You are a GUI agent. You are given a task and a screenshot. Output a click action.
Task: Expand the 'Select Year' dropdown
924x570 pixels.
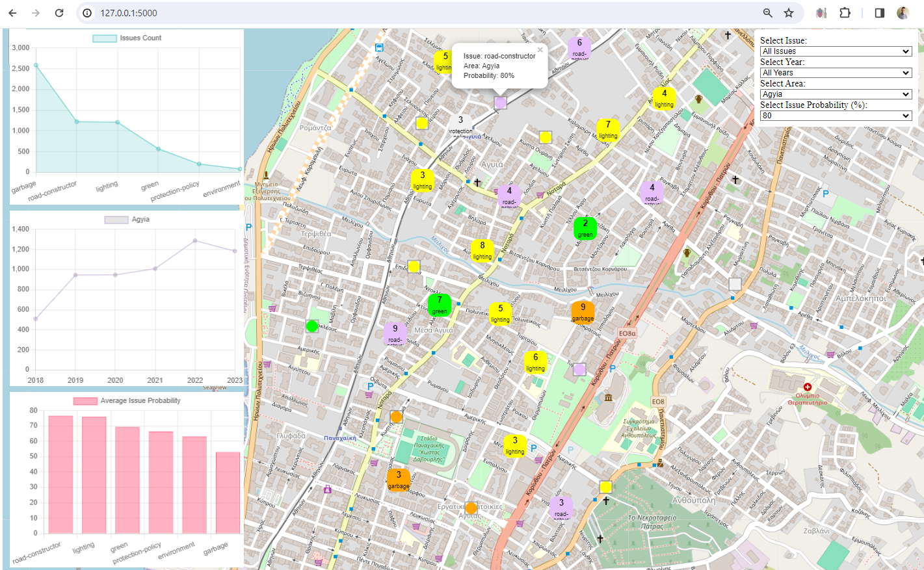(836, 72)
